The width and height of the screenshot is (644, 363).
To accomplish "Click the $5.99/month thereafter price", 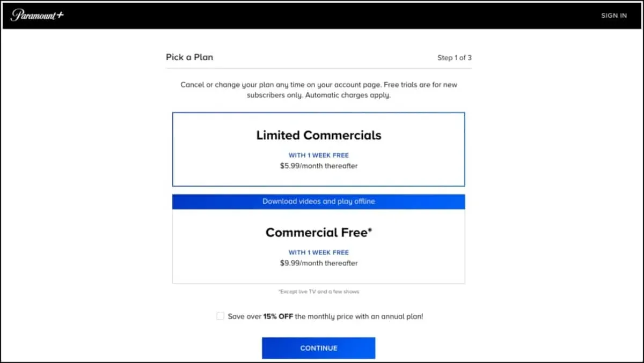I will pyautogui.click(x=318, y=166).
